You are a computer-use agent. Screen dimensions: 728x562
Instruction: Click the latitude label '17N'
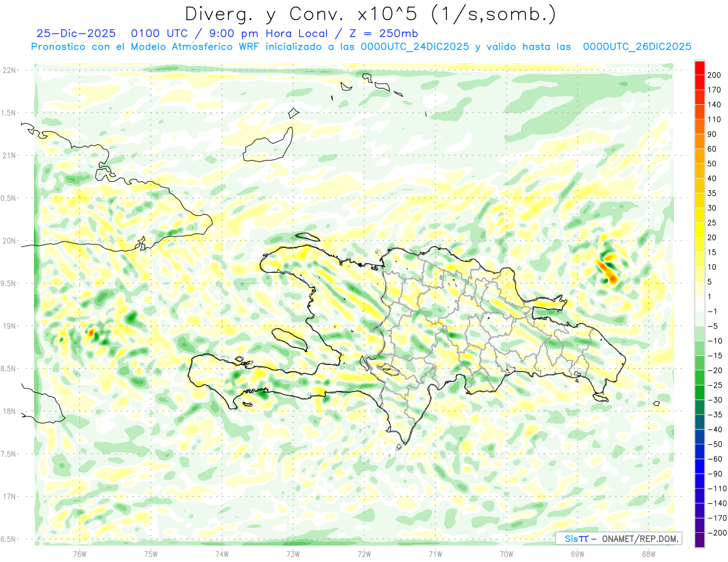[x=9, y=497]
